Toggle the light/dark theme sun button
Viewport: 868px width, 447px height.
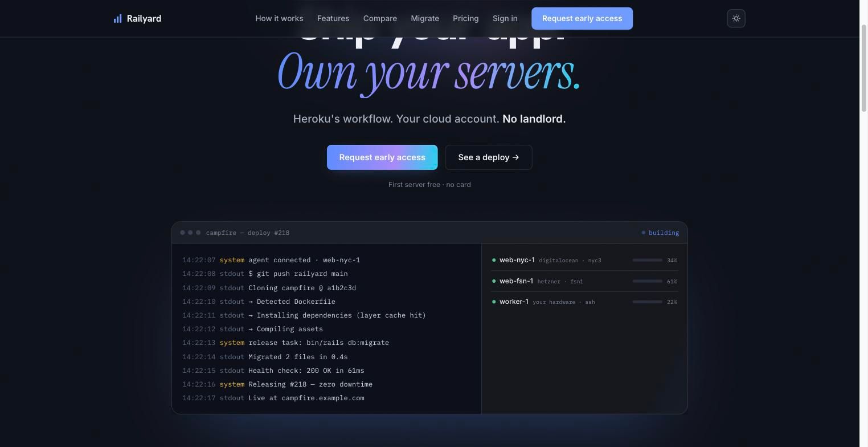736,18
